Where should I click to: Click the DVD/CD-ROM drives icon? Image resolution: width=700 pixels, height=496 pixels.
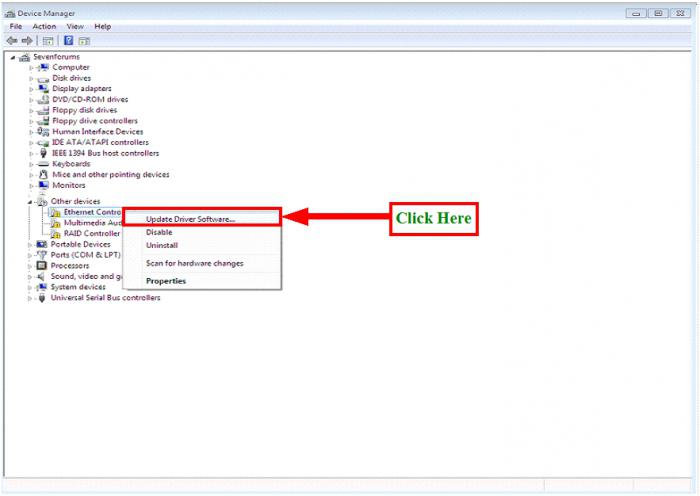click(x=43, y=100)
